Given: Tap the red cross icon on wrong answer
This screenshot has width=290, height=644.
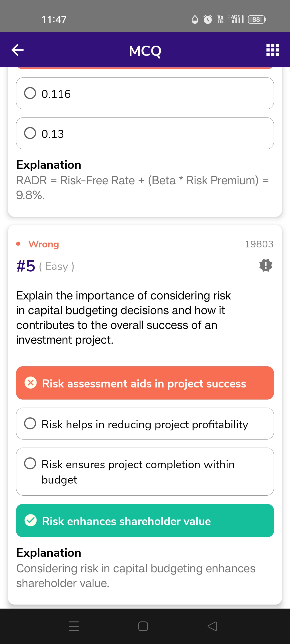Looking at the screenshot, I should 31,383.
